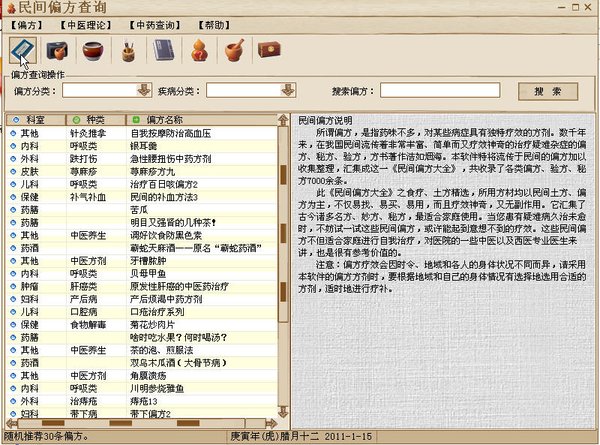Open the thread-bound book toolbar icon

pyautogui.click(x=164, y=51)
